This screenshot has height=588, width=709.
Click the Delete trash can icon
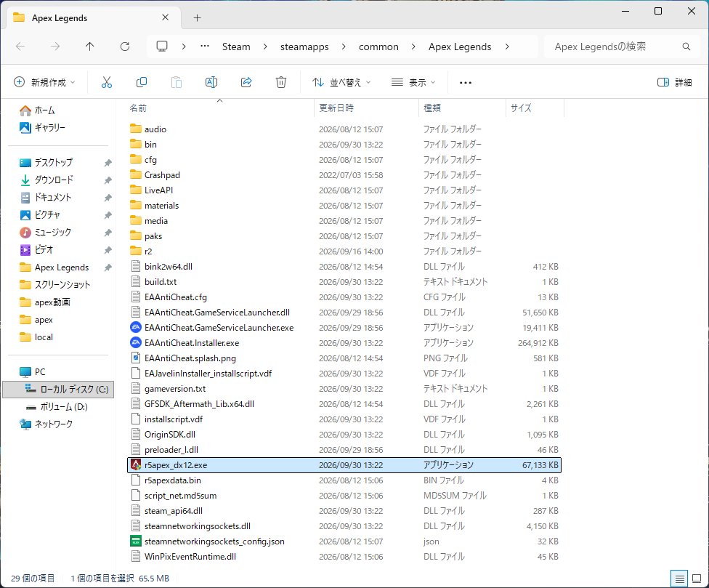tap(281, 82)
